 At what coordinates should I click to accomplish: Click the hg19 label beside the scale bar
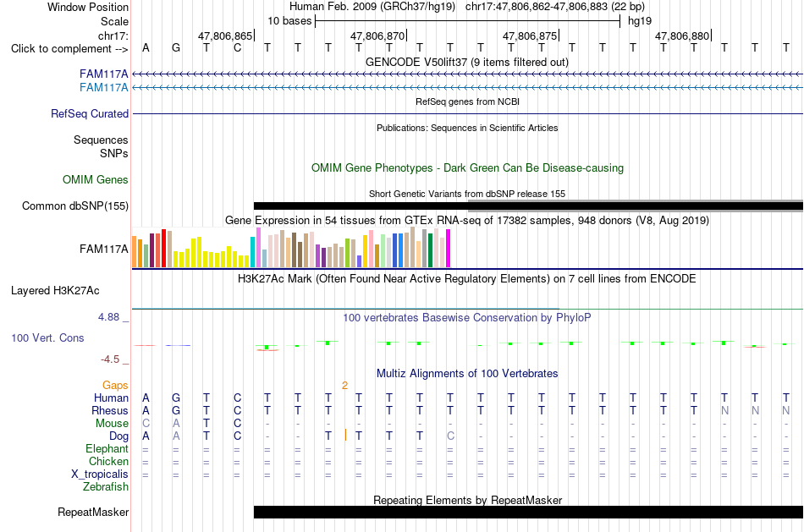[x=640, y=21]
